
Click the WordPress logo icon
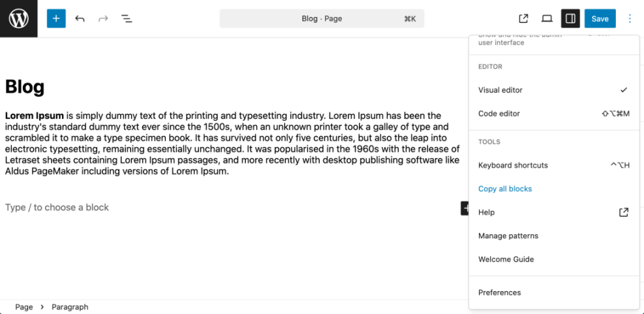point(19,18)
